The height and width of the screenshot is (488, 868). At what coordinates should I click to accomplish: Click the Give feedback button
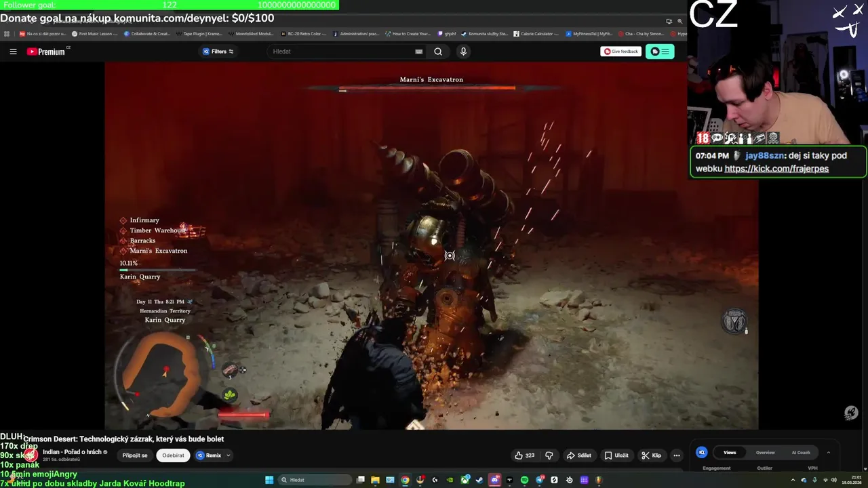[620, 52]
